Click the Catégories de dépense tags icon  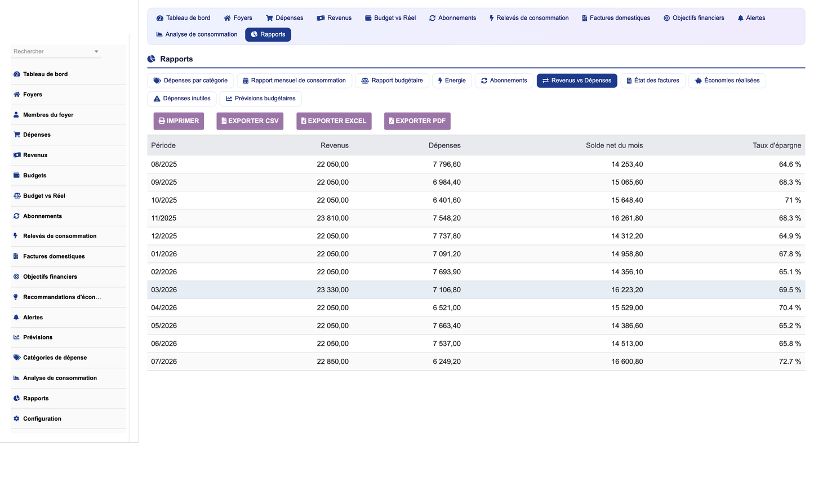point(17,358)
